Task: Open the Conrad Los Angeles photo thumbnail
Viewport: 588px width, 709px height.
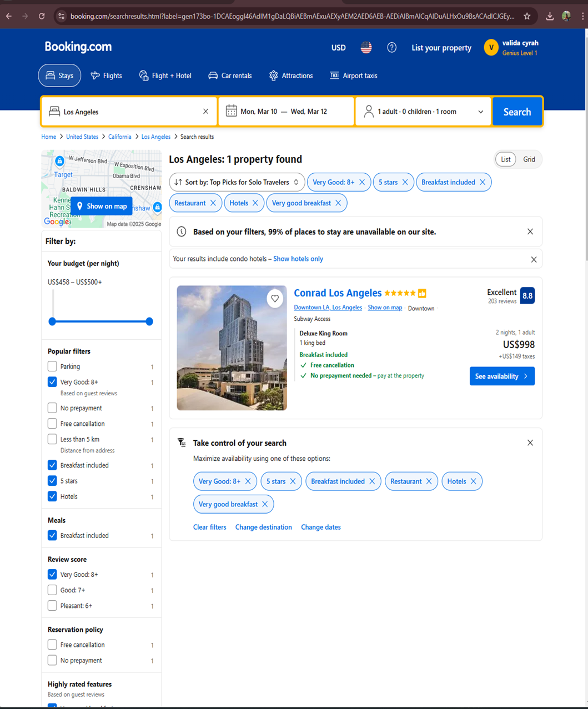Action: pos(232,348)
